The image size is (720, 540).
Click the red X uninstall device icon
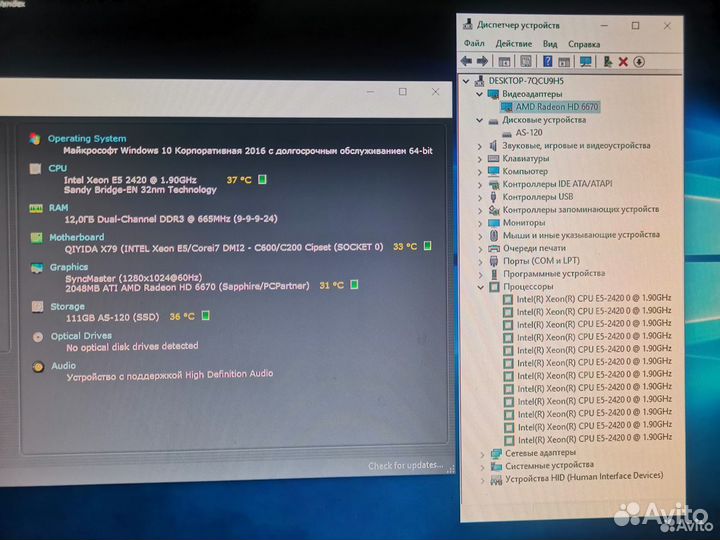[x=623, y=62]
